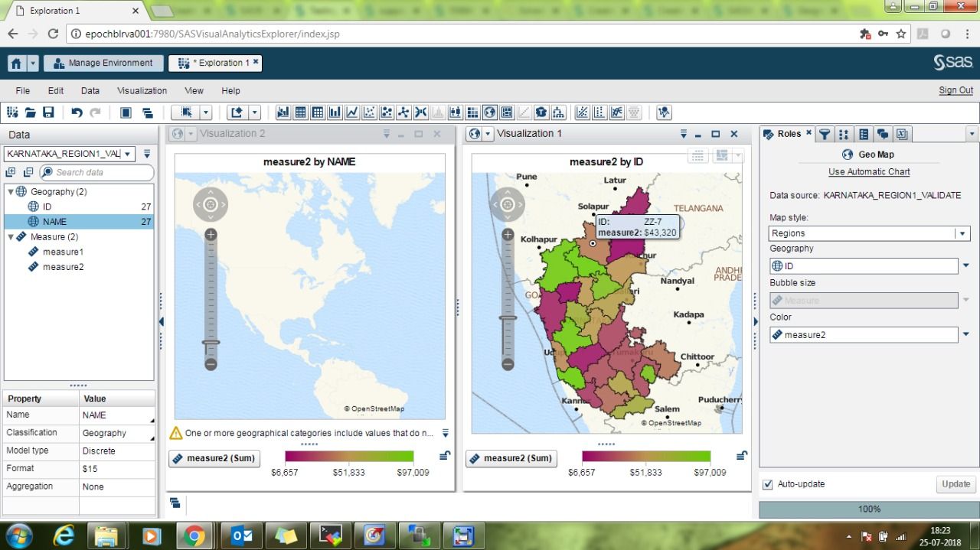Collapse the Measure group in the data pane
980x550 pixels.
point(11,237)
